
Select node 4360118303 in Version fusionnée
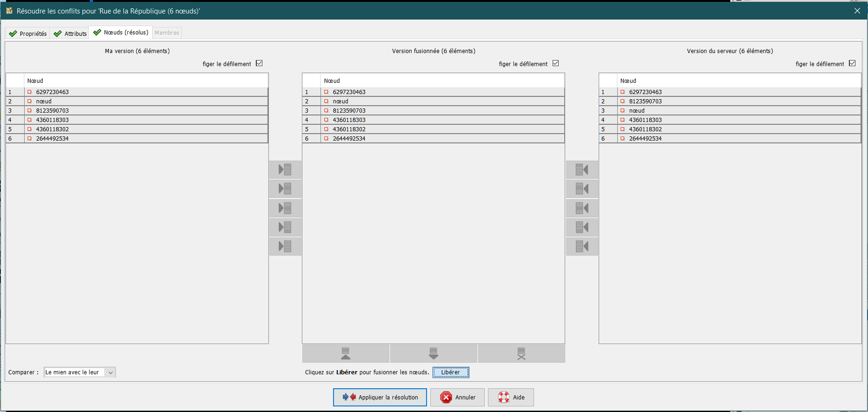434,120
